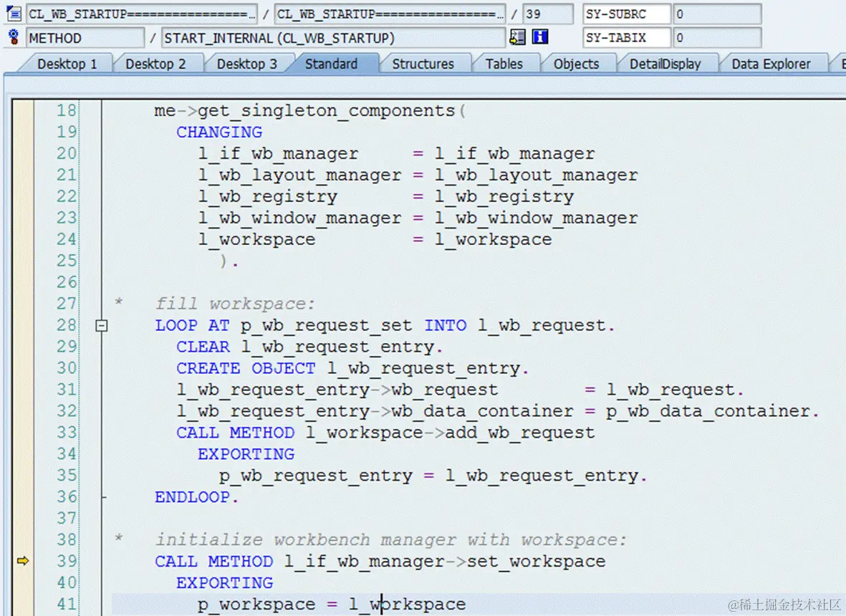846x616 pixels.
Task: Collapse the LOOP block at line 28
Action: pyautogui.click(x=102, y=325)
